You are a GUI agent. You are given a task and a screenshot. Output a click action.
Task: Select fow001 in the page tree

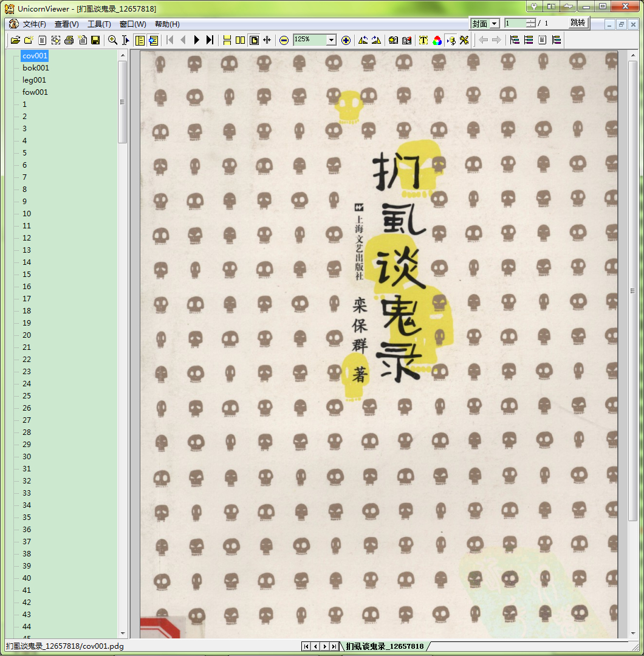[35, 92]
